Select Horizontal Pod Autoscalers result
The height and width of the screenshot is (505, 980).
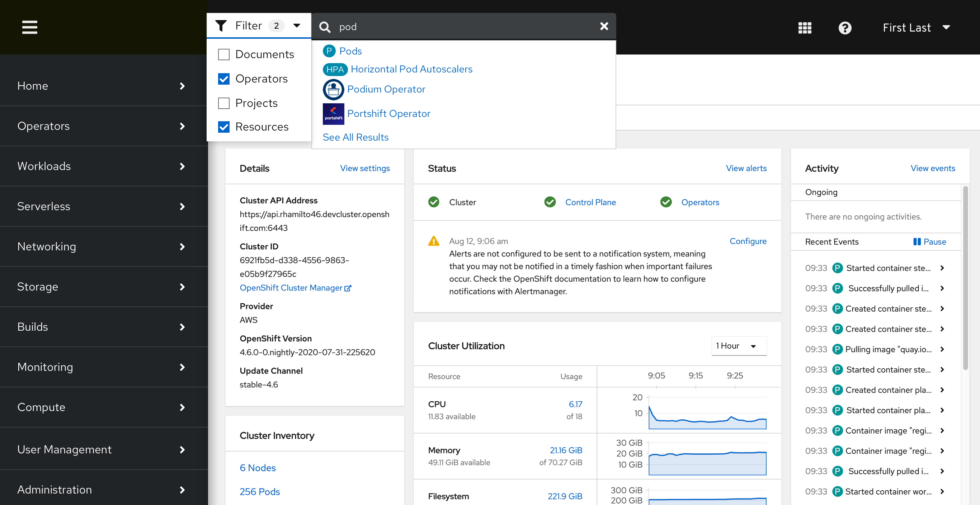(x=411, y=69)
